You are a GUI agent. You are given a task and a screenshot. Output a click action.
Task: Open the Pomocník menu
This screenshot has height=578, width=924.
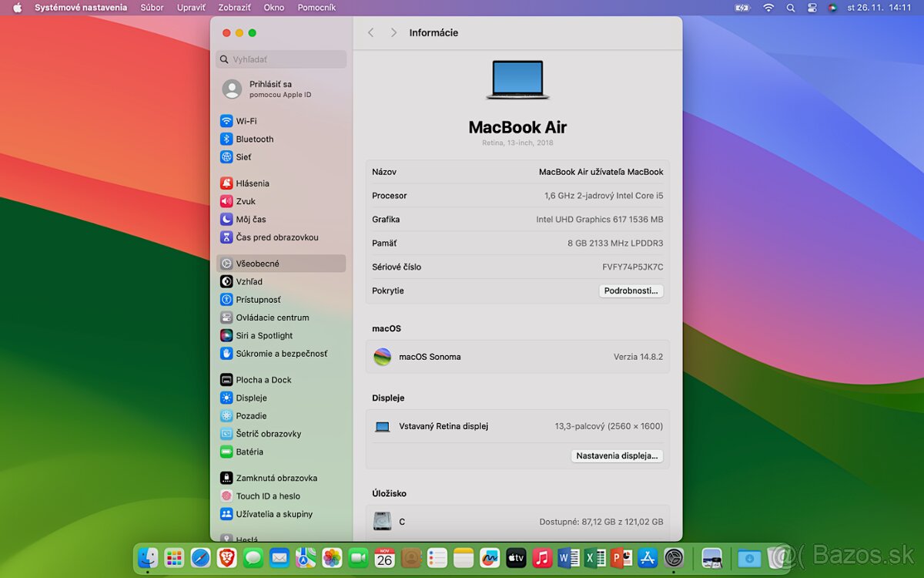click(316, 8)
